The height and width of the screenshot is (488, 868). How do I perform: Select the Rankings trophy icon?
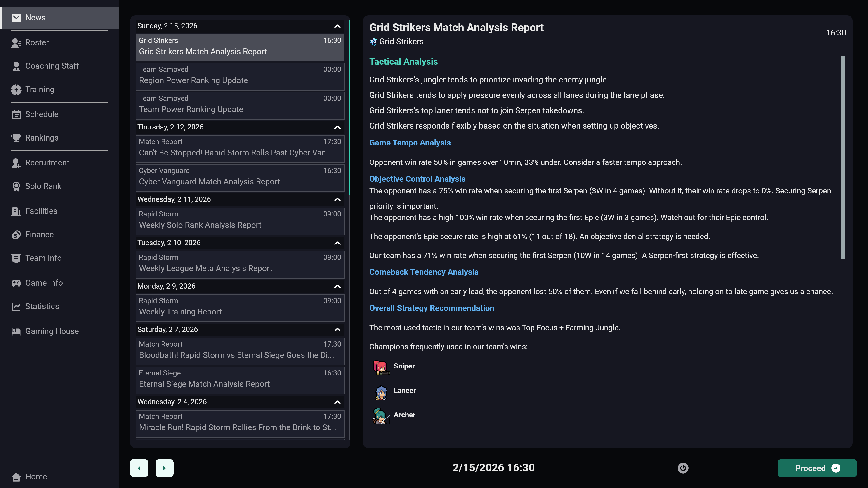click(x=16, y=138)
